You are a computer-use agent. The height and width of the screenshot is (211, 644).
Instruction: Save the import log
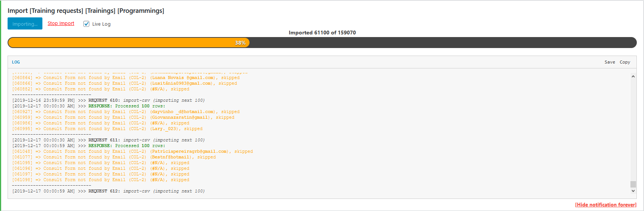coord(610,62)
